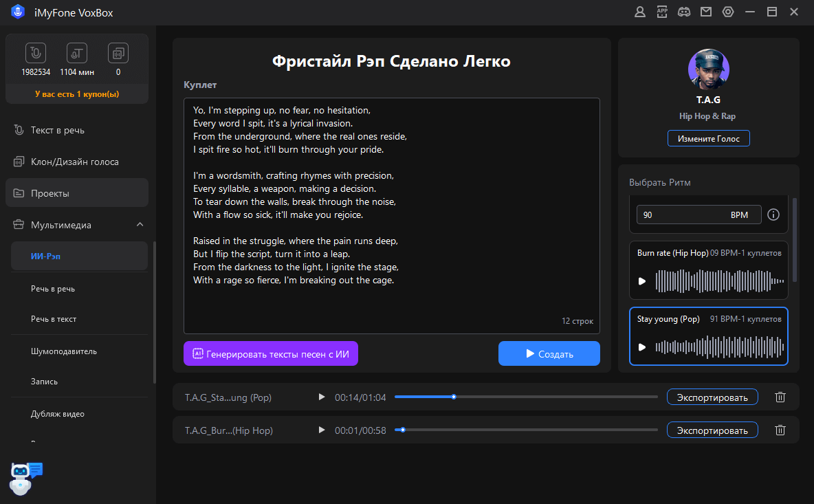Open the Discord community icon
This screenshot has width=814, height=504.
coord(683,12)
